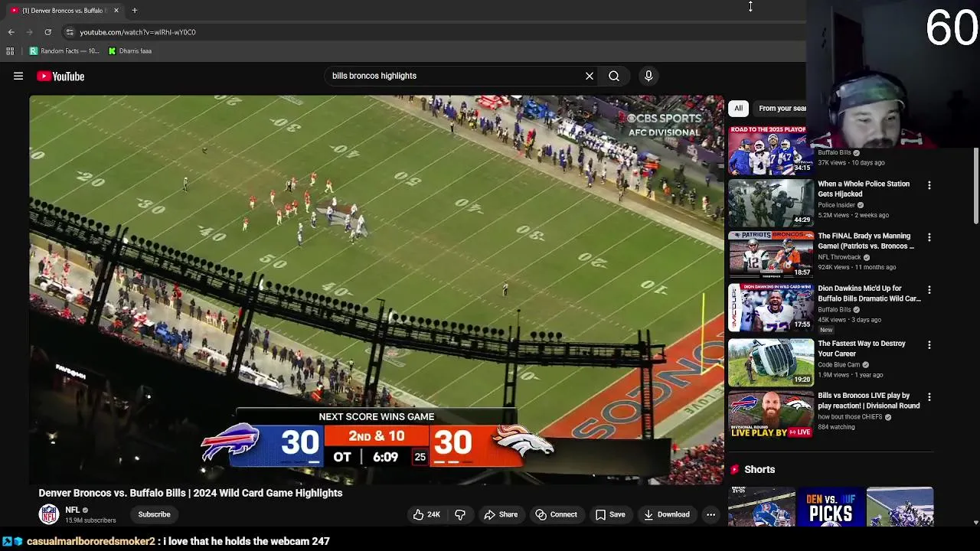Click the NFL channel name
This screenshot has width=980, height=551.
[x=73, y=510]
